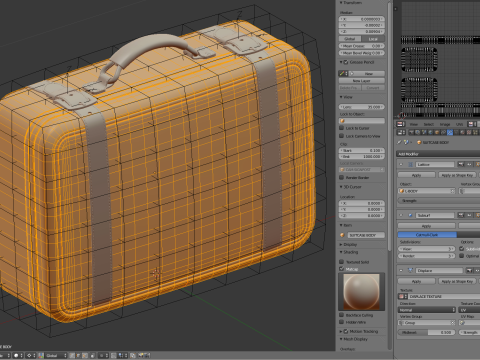This screenshot has height=360, width=480.
Task: Click the Lattice Strength slider
Action: pyautogui.click(x=439, y=201)
